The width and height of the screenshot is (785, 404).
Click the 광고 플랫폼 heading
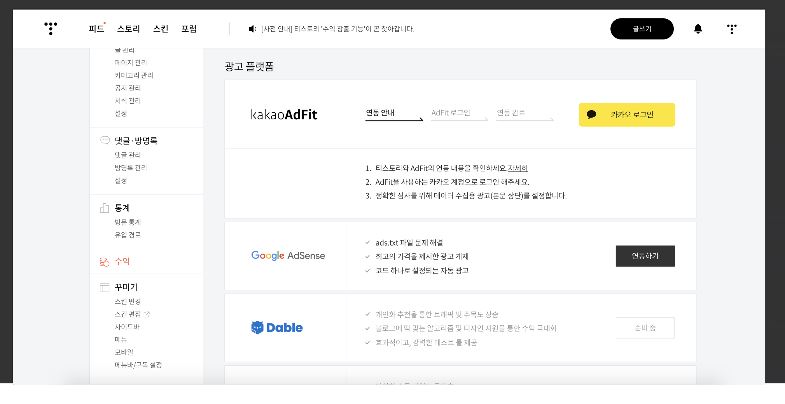(x=249, y=66)
